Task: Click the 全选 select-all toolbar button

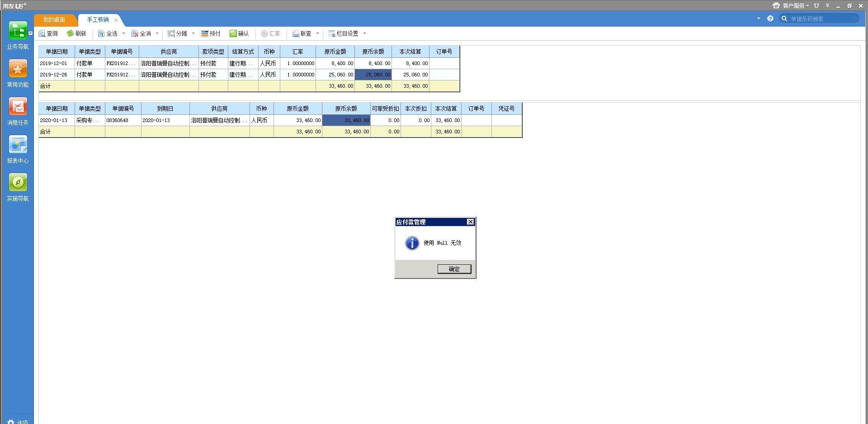Action: (x=108, y=33)
